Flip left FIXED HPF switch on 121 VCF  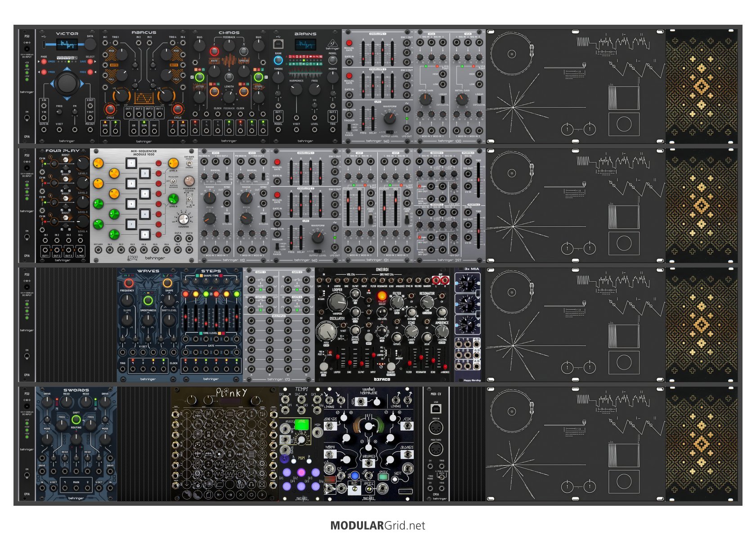point(370,219)
